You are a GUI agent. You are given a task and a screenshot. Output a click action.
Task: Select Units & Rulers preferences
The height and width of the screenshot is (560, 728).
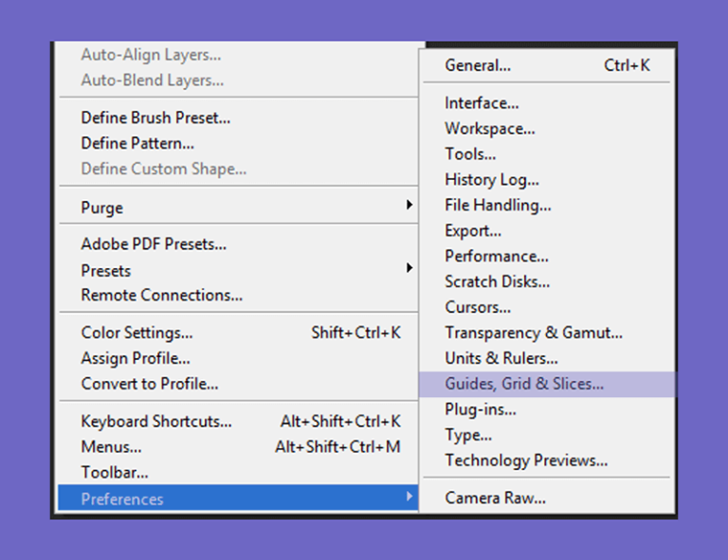pyautogui.click(x=547, y=358)
